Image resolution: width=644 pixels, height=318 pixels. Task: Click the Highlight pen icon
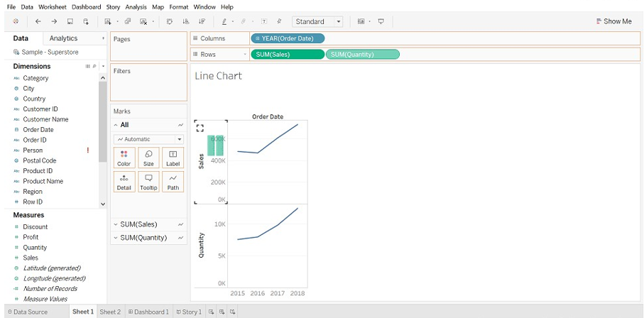pos(224,21)
